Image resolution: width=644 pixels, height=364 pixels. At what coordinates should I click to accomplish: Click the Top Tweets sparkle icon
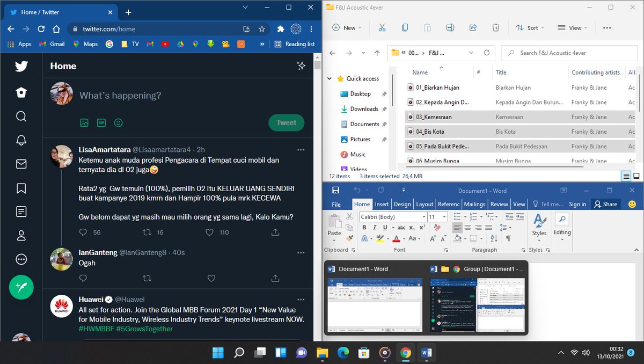[301, 65]
